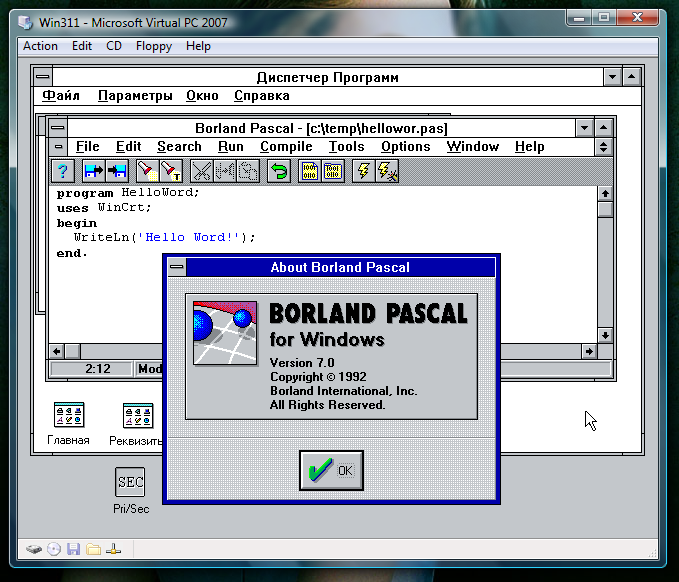This screenshot has width=679, height=582.
Task: Click the Make toolbar icon next to Compile
Action: tap(333, 171)
